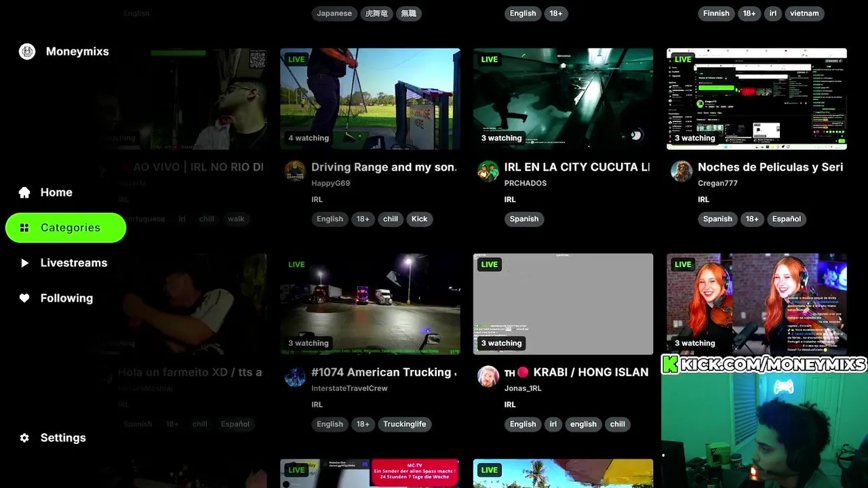Click the Kick tag under HappyG69
868x488 pixels.
[x=420, y=219]
